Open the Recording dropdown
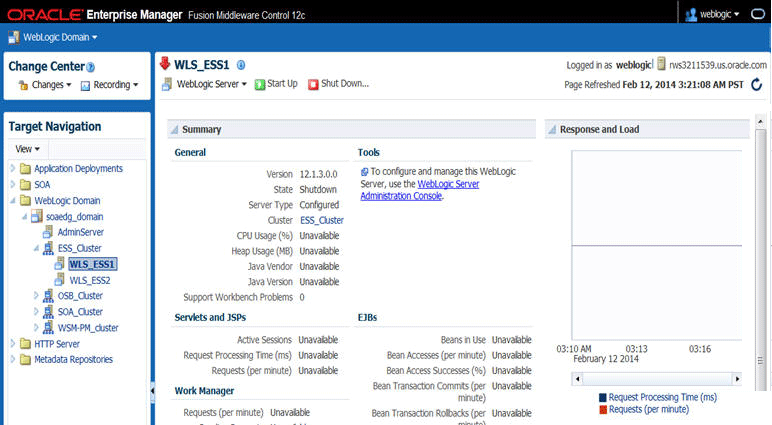 pos(116,85)
